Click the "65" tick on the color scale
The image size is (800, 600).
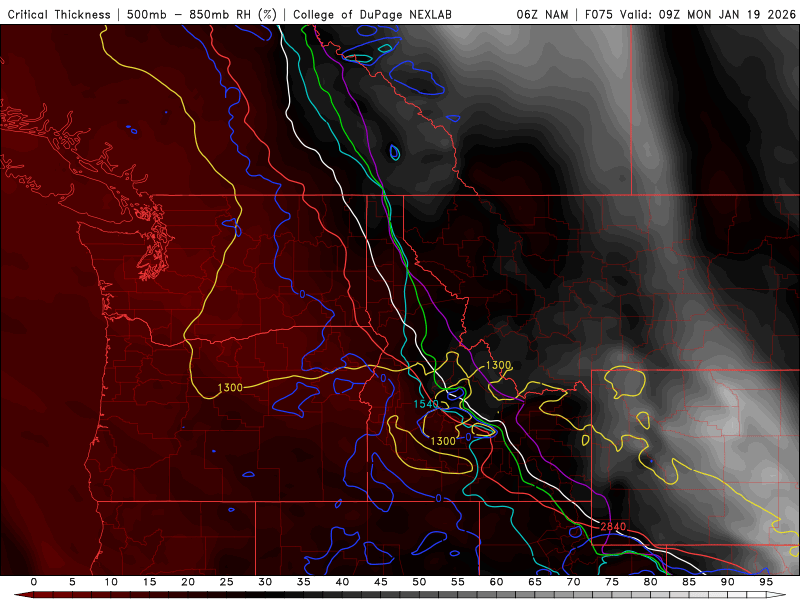point(535,582)
